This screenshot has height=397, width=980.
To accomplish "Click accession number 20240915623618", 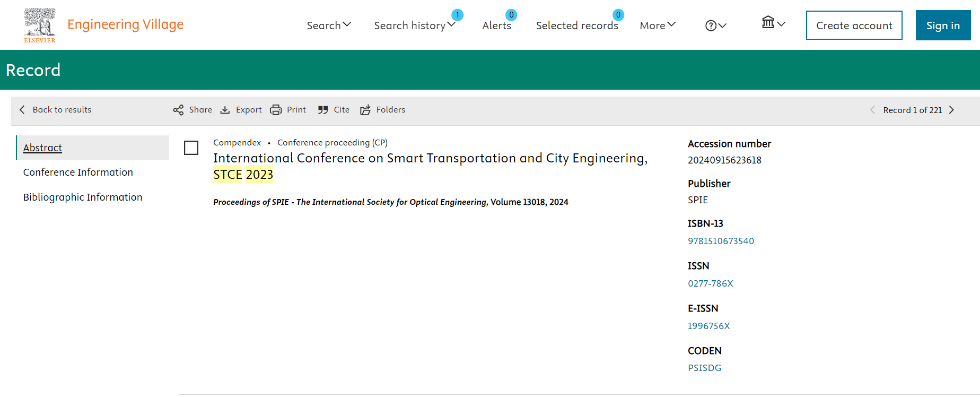I will (724, 160).
